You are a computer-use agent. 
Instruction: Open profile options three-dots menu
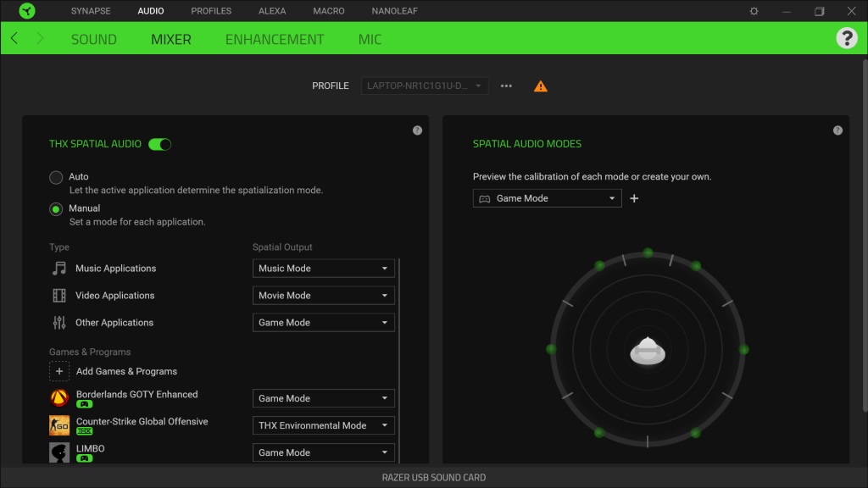[506, 86]
